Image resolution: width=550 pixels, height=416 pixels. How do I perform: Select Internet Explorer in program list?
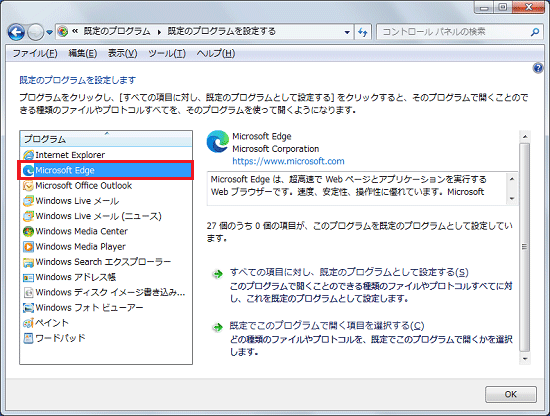coord(106,155)
